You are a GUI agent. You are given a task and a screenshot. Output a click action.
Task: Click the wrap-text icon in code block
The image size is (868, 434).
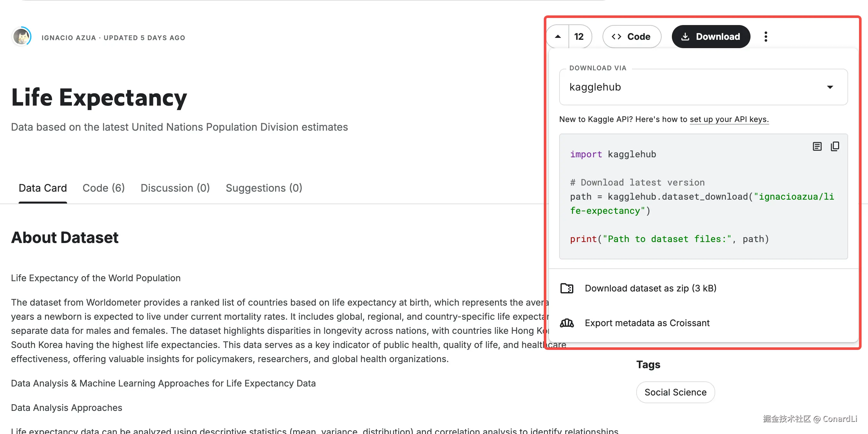817,146
